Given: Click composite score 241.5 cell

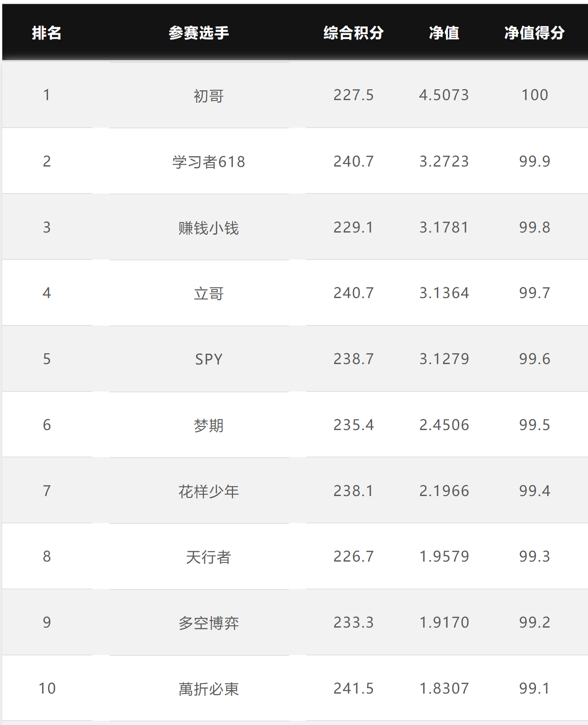Looking at the screenshot, I should [353, 688].
